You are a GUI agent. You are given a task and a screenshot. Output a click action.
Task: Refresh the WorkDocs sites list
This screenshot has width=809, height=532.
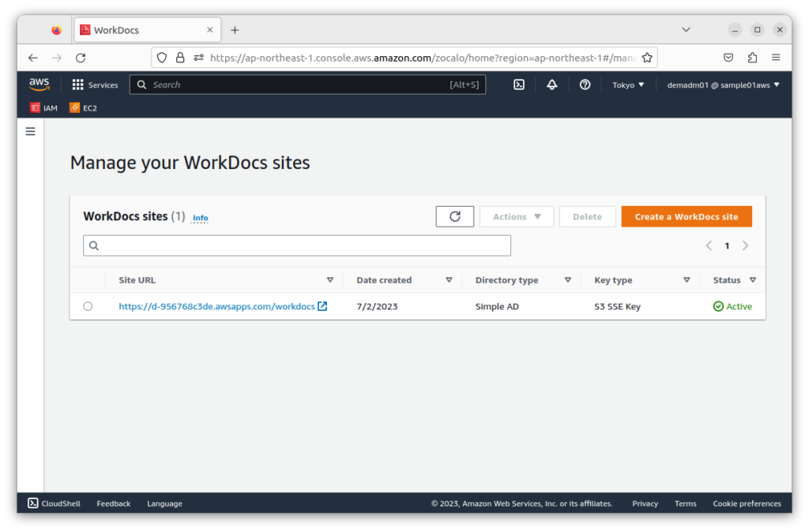(454, 215)
